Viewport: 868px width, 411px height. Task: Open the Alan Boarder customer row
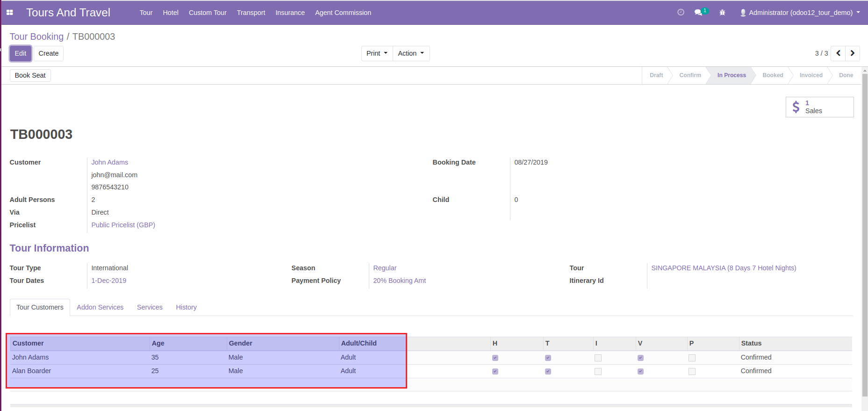431,371
